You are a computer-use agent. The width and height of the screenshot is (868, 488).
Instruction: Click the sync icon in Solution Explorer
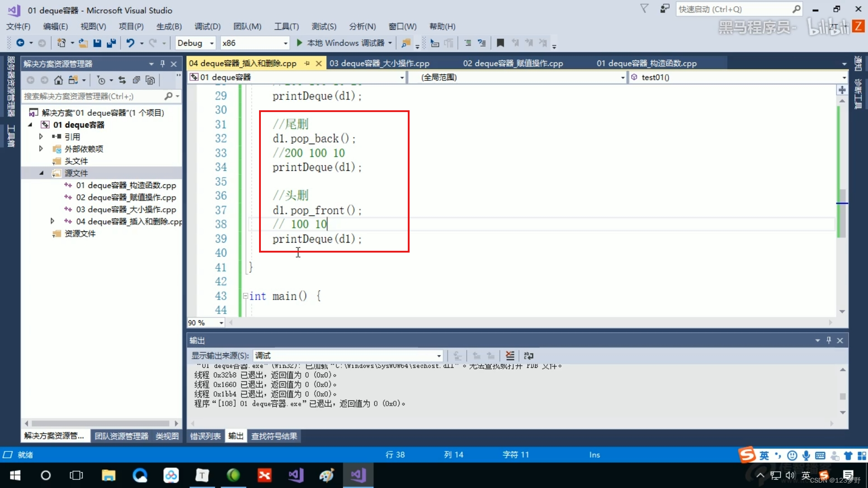122,80
